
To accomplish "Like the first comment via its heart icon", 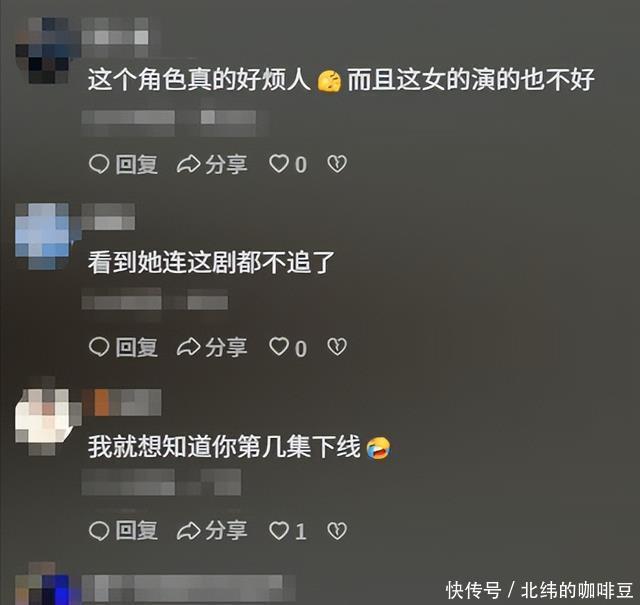I will pyautogui.click(x=279, y=164).
